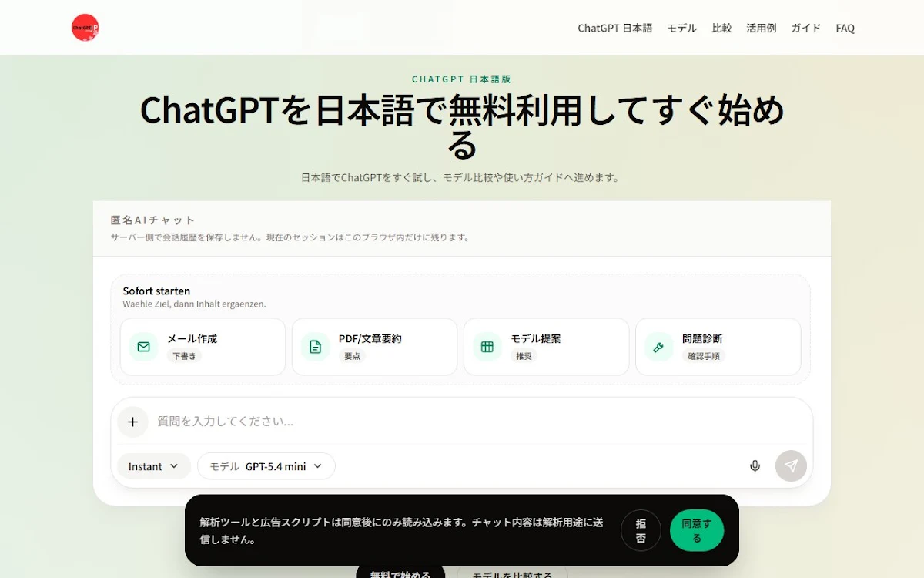The image size is (924, 578).
Task: Click the red ChatGPT JP logo
Action: click(85, 28)
